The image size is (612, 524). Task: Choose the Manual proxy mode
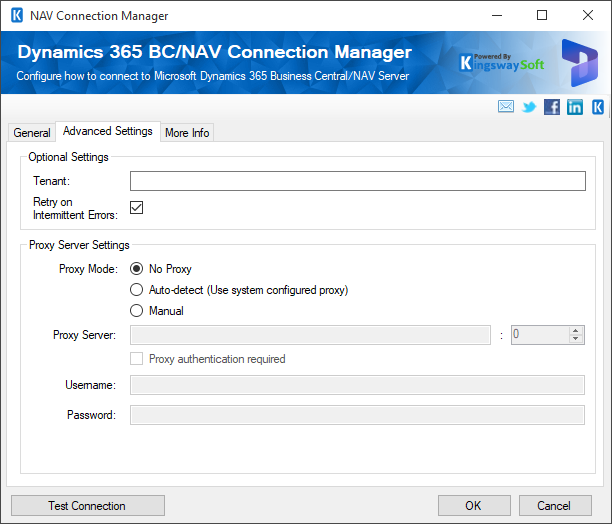[136, 311]
